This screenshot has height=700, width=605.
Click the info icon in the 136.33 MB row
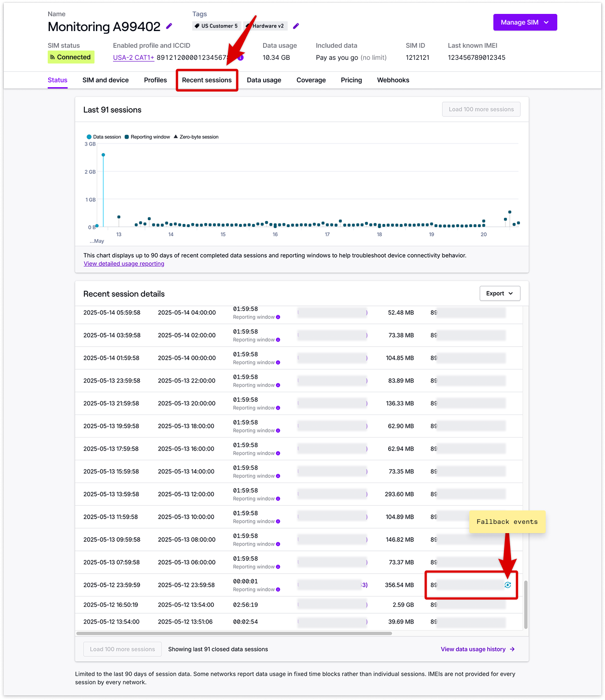278,408
